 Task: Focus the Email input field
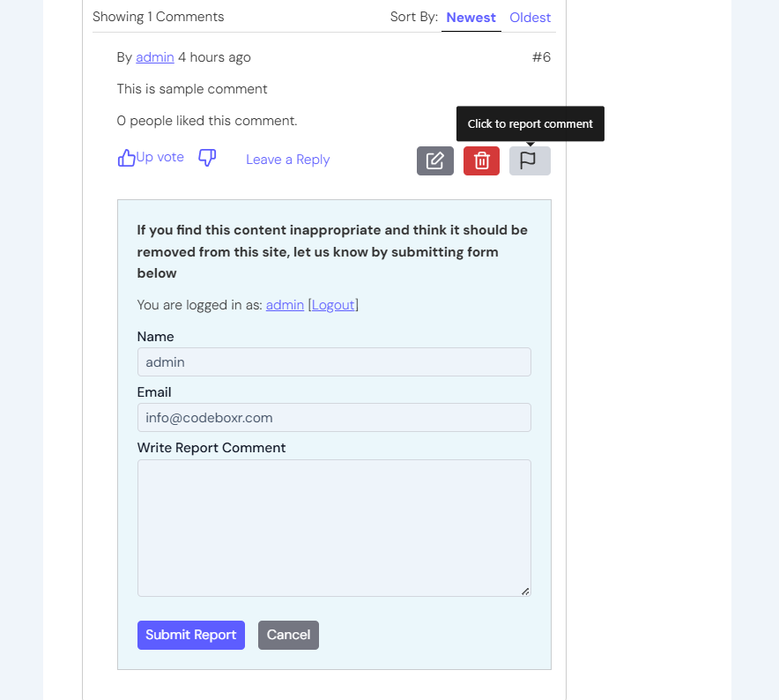click(334, 417)
